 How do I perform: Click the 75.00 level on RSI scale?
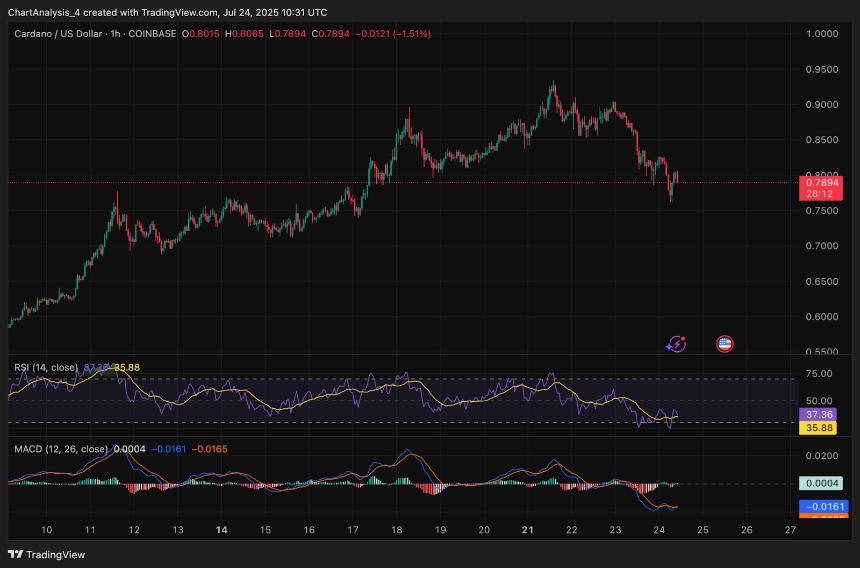click(x=819, y=374)
